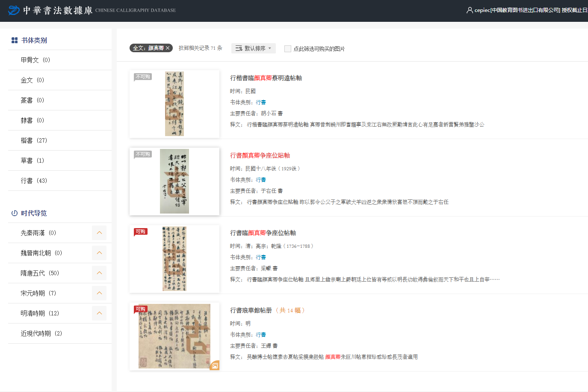Screen dimensions: 588x392
Task: Click the 行書琅華館帖册 album thumbnail
Action: [174, 336]
